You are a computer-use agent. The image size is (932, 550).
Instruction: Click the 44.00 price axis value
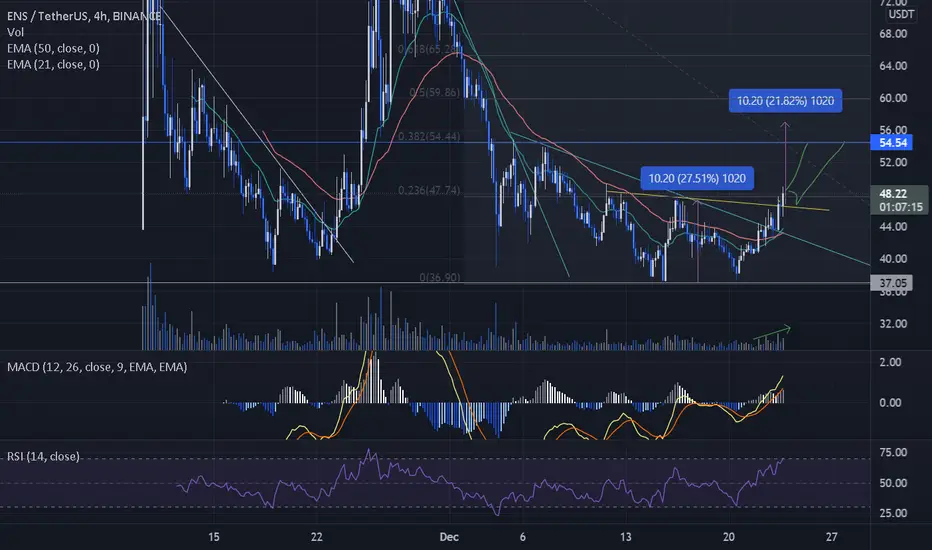tap(893, 227)
